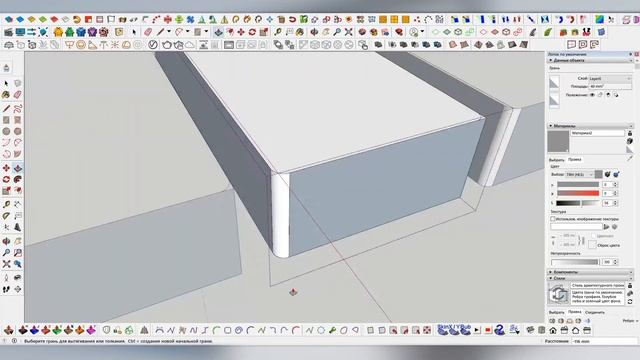Click the edit texture in external editor button
Screen dimensions: 640x360
[615, 227]
